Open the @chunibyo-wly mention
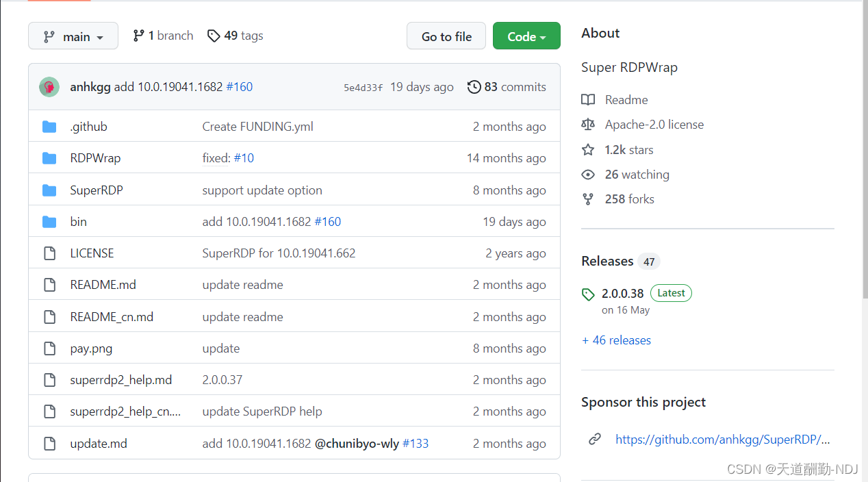This screenshot has width=868, height=482. point(357,444)
